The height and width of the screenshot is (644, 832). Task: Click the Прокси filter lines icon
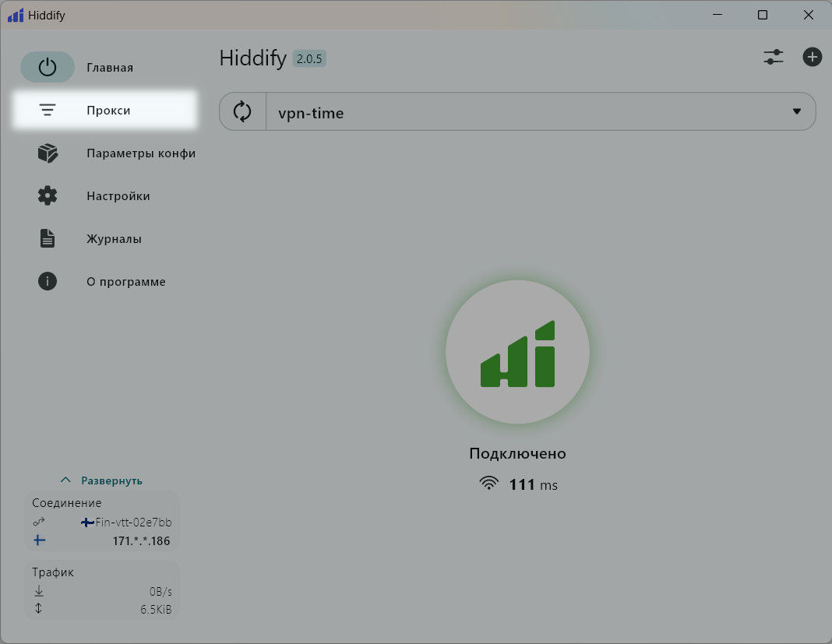[48, 111]
